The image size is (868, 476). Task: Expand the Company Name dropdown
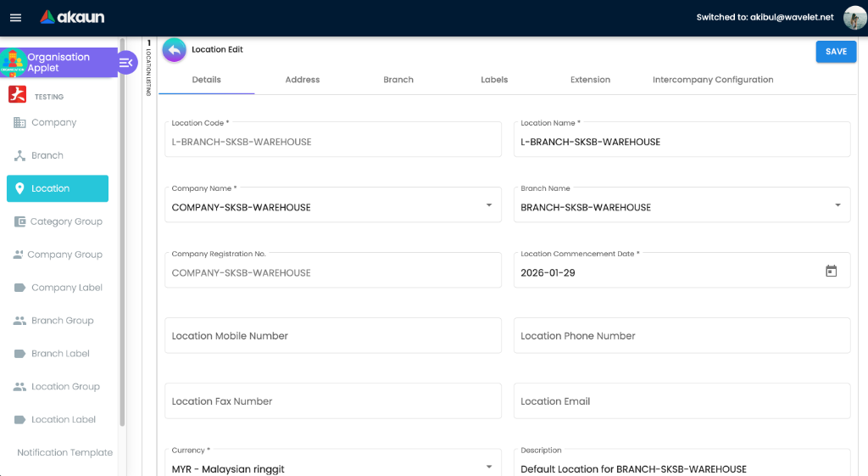tap(489, 205)
